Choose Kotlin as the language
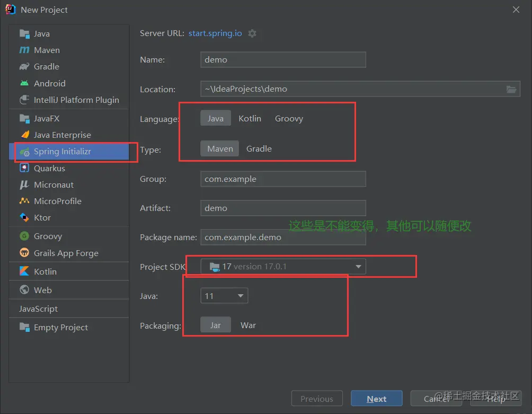Image resolution: width=532 pixels, height=414 pixels. (250, 118)
